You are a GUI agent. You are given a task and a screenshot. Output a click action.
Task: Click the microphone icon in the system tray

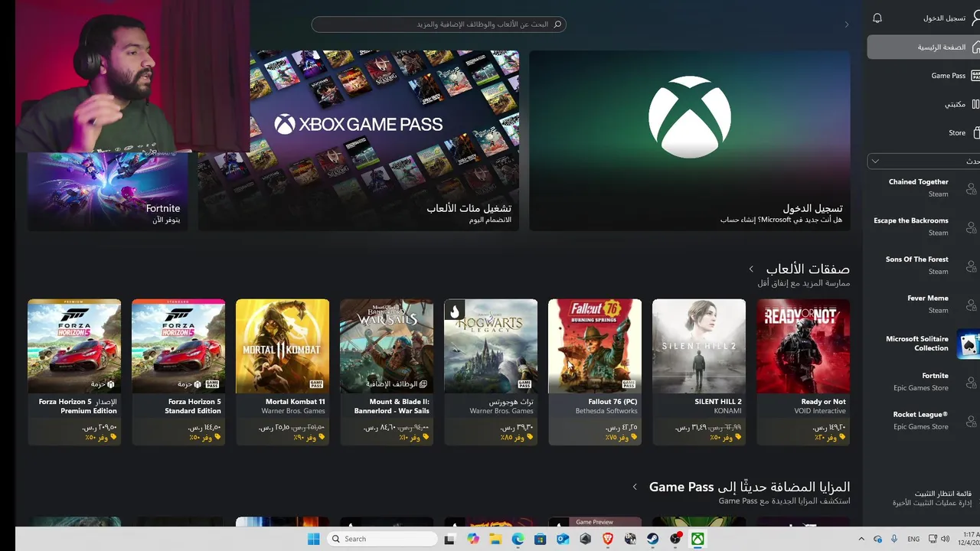(894, 539)
